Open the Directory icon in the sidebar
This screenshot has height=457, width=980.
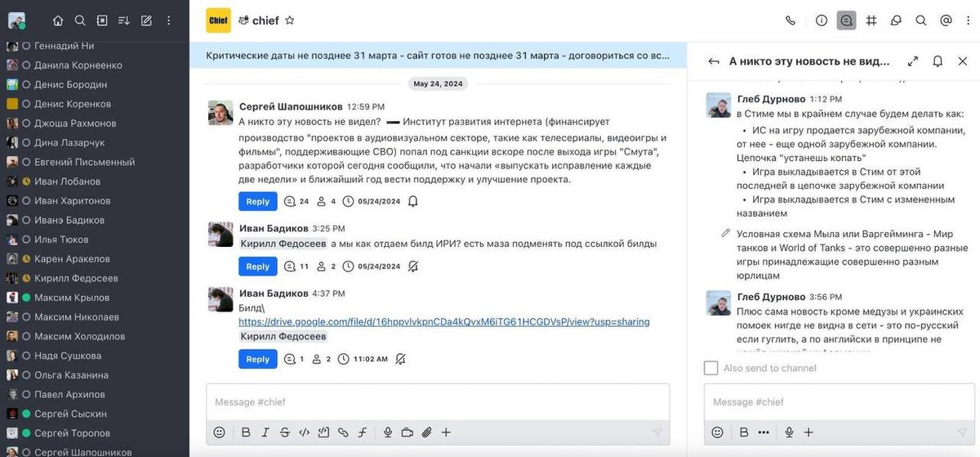[102, 20]
